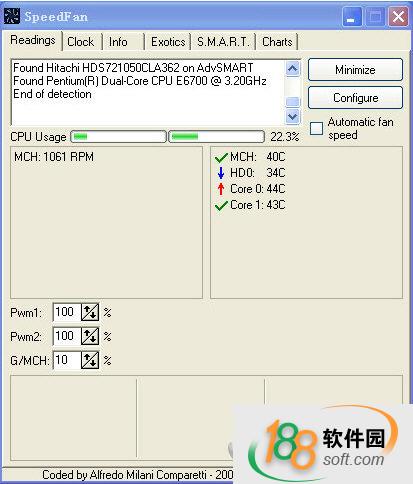Select the Exotics tab

pos(168,42)
